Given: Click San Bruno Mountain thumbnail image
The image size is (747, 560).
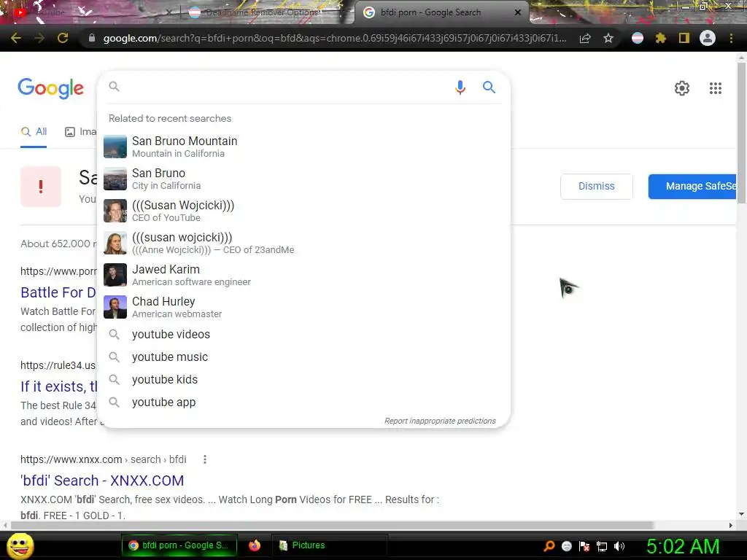Looking at the screenshot, I should pos(115,147).
